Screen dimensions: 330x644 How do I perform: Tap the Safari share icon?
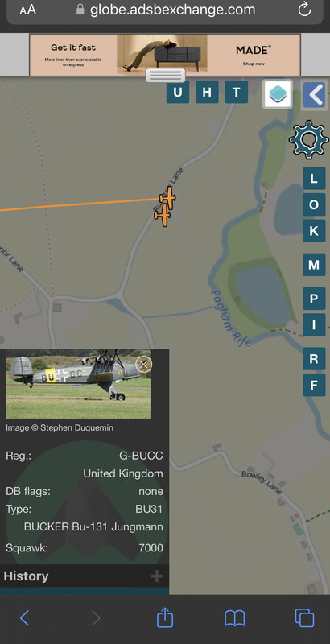click(165, 617)
